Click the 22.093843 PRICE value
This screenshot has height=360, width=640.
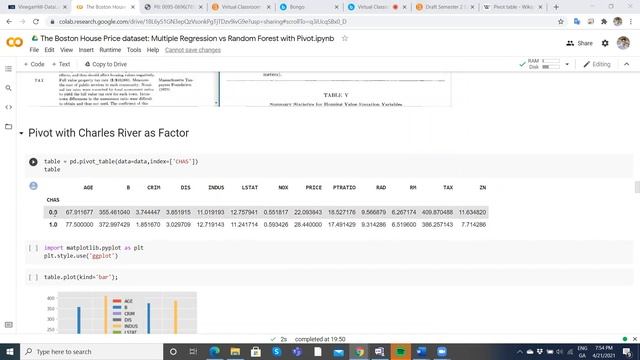click(308, 212)
